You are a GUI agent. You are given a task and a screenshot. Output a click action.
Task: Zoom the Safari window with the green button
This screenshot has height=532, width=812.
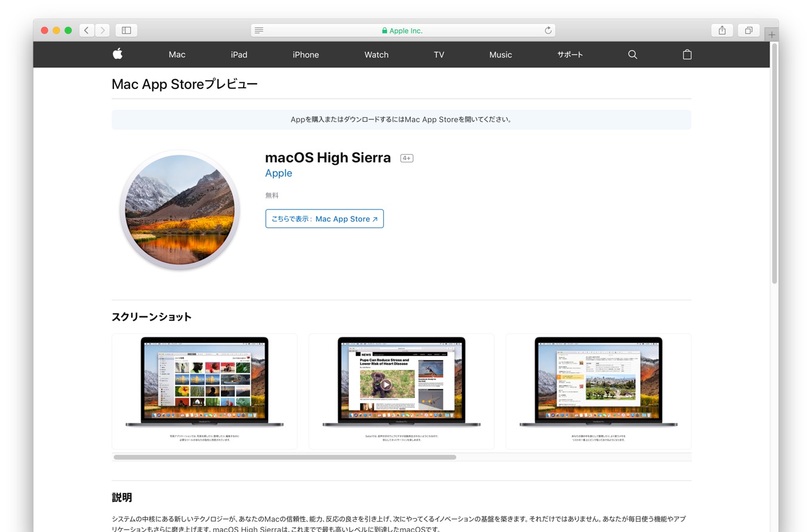coord(68,30)
